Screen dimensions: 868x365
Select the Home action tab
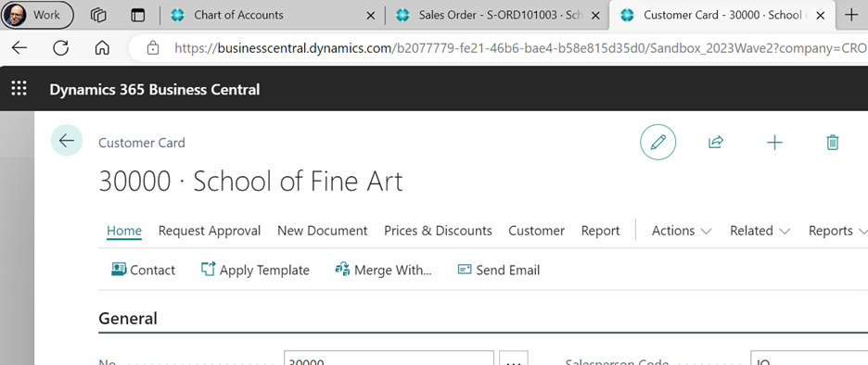124,231
